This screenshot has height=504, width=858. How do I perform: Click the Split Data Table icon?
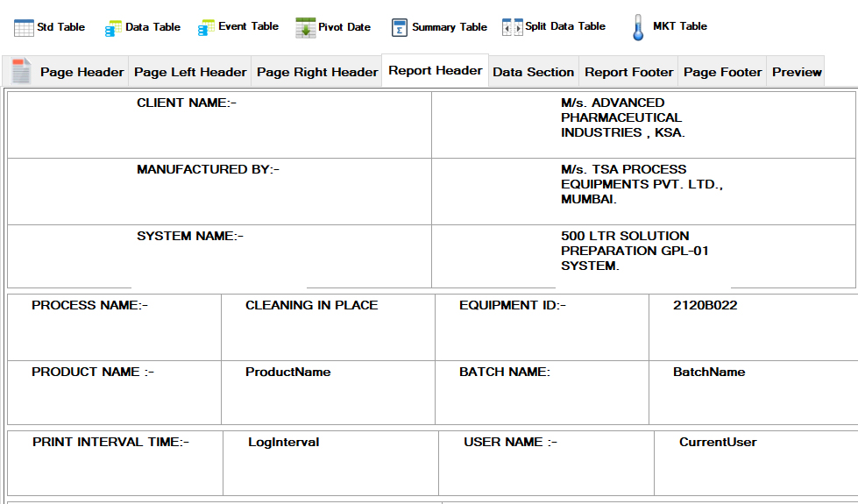coord(512,27)
